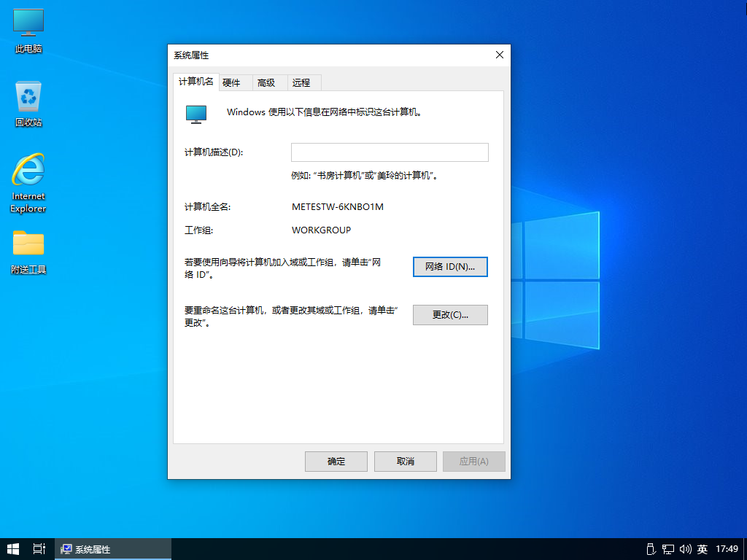The width and height of the screenshot is (747, 560).
Task: Open the 高级 tab
Action: 266,83
